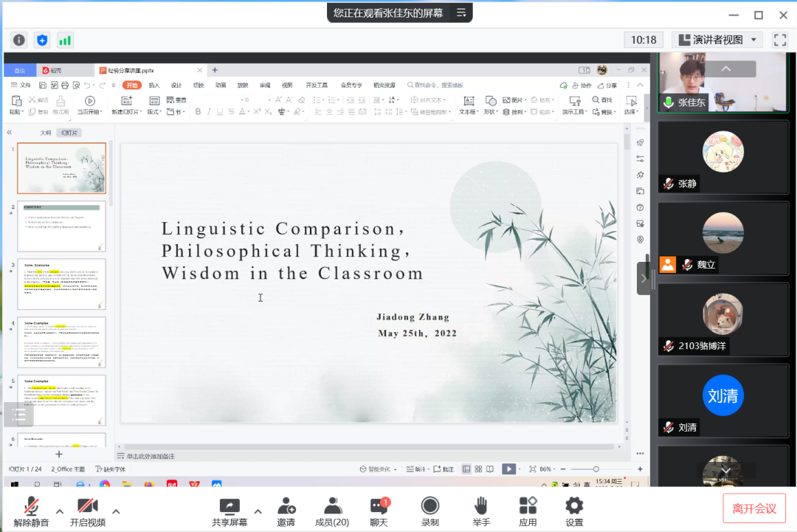This screenshot has width=797, height=532.
Task: Open meeting Settings (设置) gear
Action: click(x=574, y=511)
